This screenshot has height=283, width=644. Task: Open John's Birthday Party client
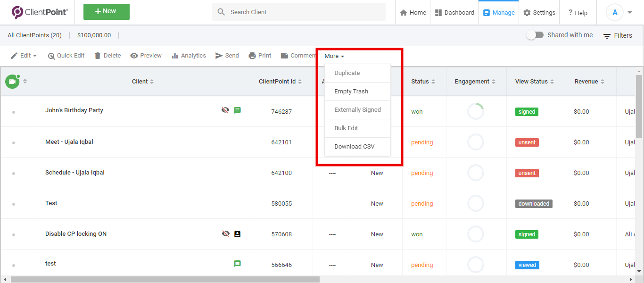coord(74,110)
